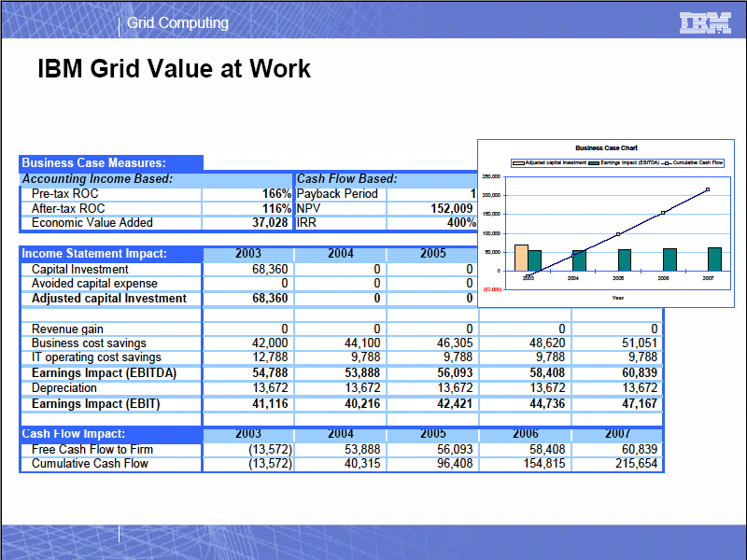The image size is (747, 560).
Task: Click the 'Business Case Chart' chart title
Action: pos(606,148)
